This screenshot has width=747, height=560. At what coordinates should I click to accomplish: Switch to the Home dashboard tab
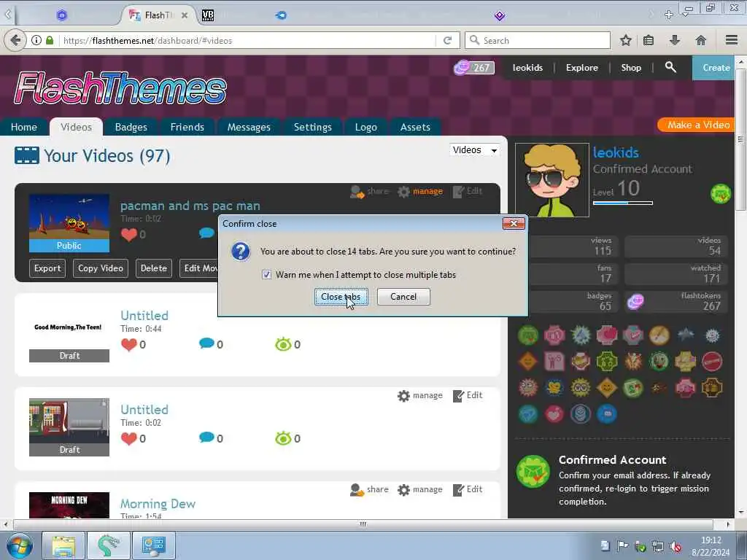pos(24,127)
